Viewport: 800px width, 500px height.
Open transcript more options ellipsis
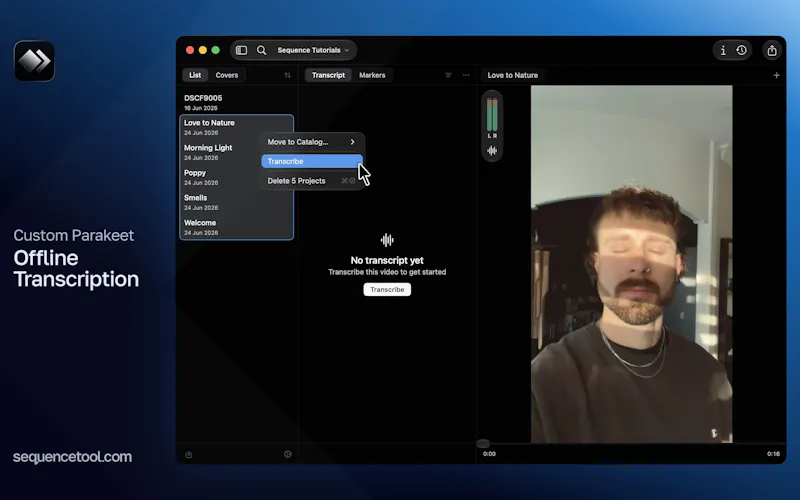point(466,75)
